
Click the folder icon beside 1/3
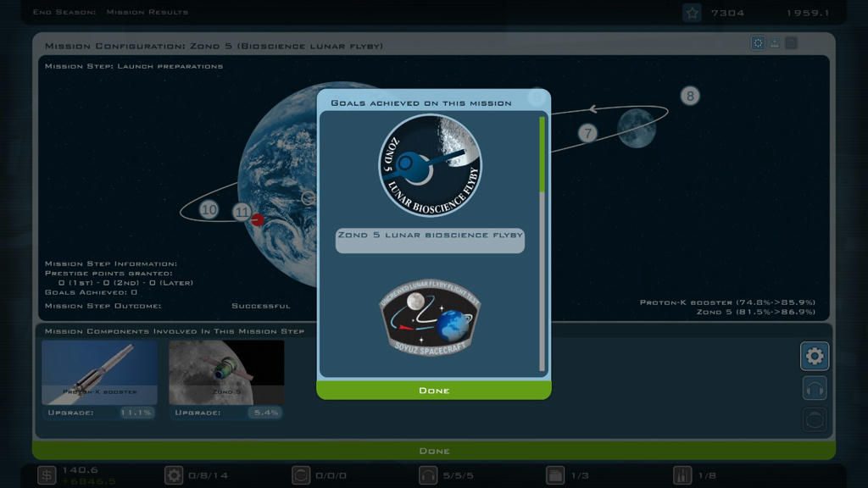(555, 474)
